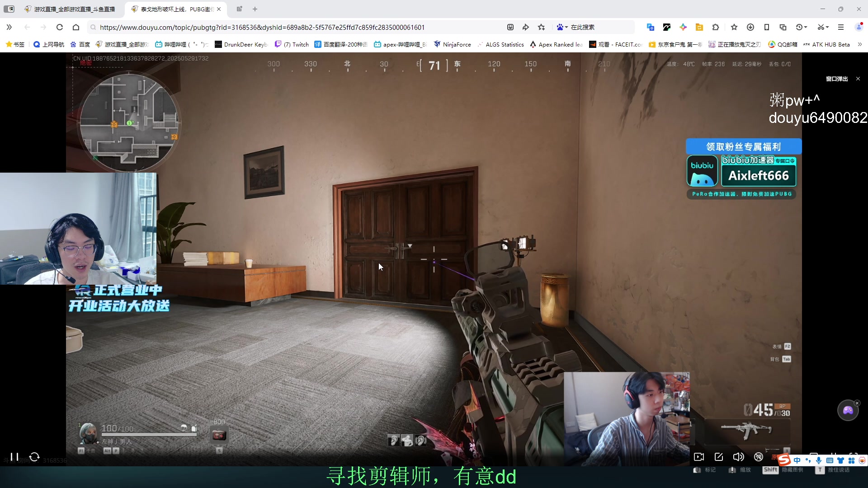Viewport: 868px width, 488px height.
Task: Open the browser hamburger main menu
Action: click(x=841, y=27)
